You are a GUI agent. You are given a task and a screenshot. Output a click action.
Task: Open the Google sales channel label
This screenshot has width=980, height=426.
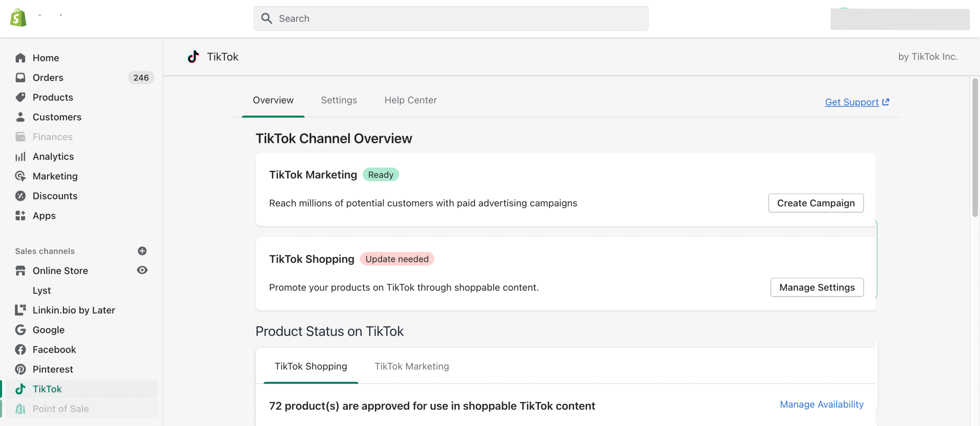(x=49, y=330)
